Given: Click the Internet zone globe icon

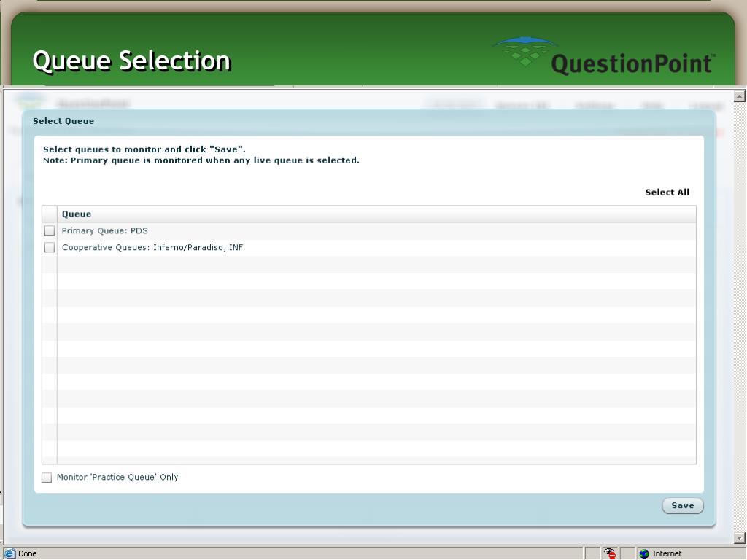Looking at the screenshot, I should pos(644,553).
